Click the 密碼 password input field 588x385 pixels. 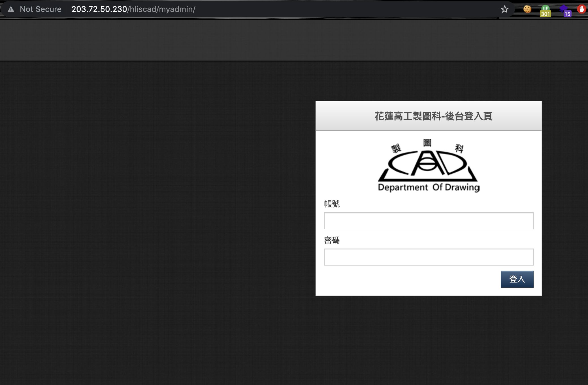tap(429, 257)
